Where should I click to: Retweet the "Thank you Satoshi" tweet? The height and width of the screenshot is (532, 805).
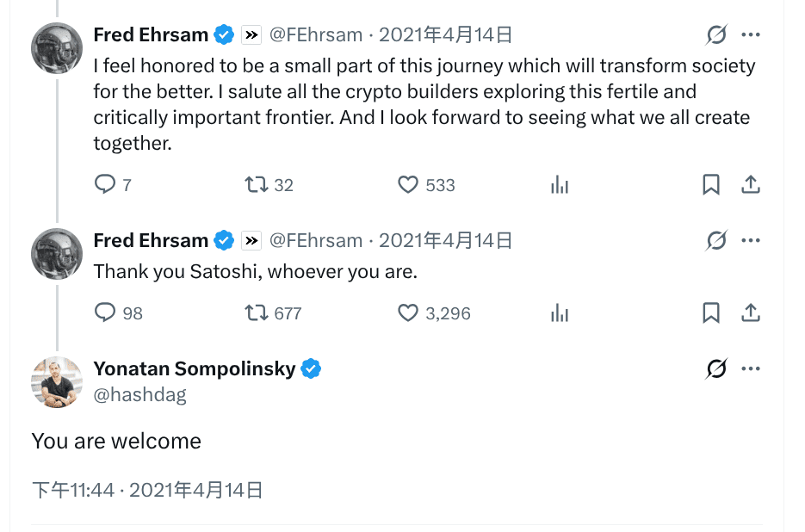tap(257, 312)
